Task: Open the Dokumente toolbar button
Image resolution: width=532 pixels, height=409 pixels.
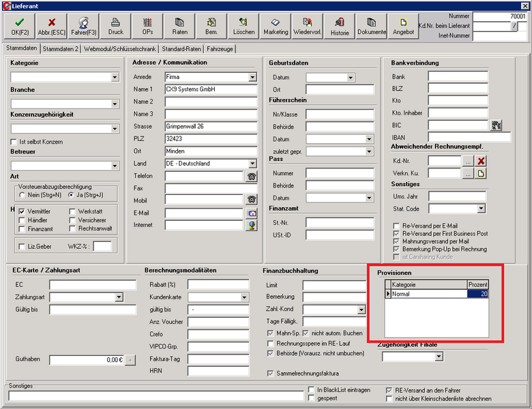Action: (x=372, y=26)
